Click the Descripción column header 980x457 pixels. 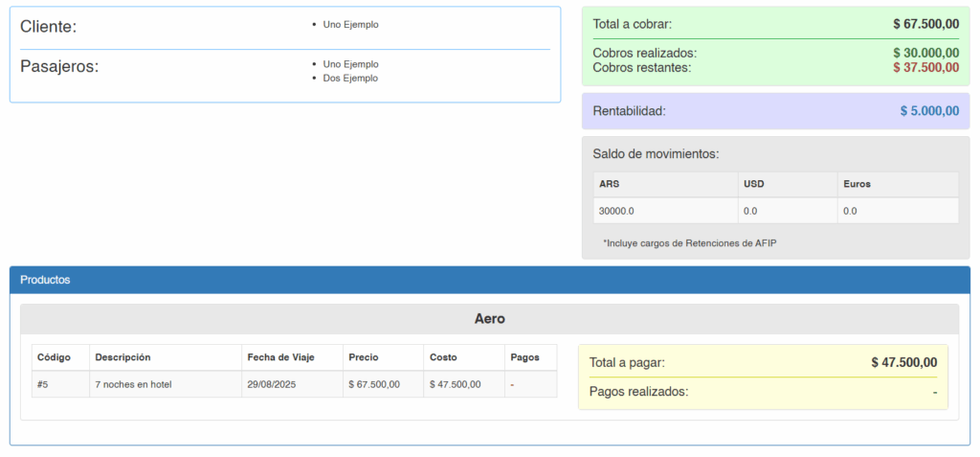click(x=122, y=357)
